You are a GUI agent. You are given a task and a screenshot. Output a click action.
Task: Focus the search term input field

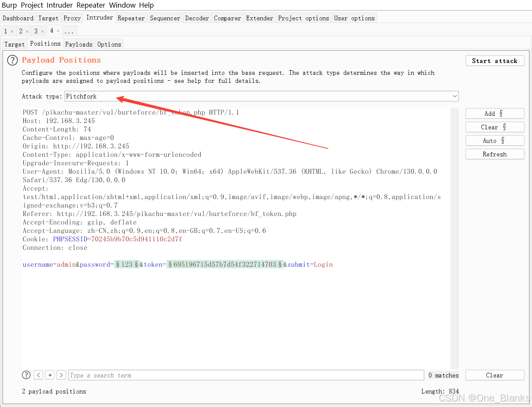[246, 375]
